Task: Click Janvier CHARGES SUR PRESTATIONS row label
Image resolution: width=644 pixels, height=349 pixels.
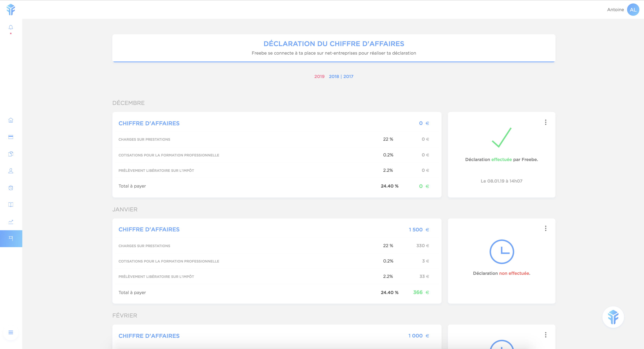Action: 144,246
